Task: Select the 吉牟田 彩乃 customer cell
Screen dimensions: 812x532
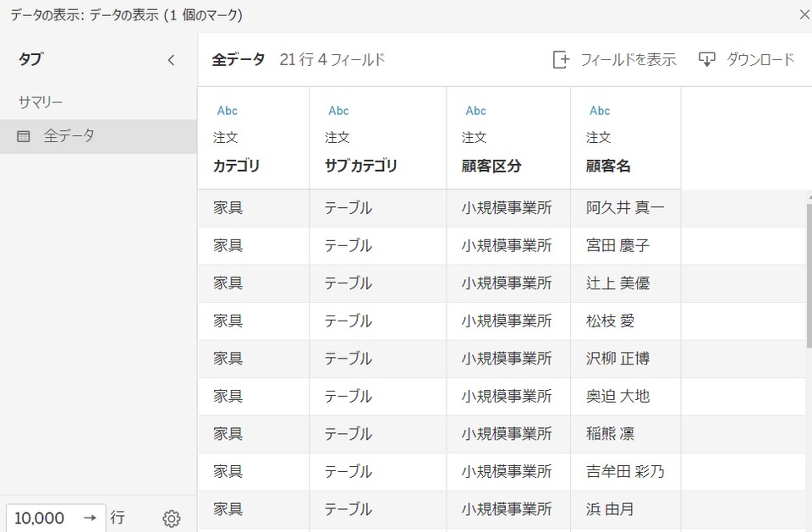Action: click(626, 472)
